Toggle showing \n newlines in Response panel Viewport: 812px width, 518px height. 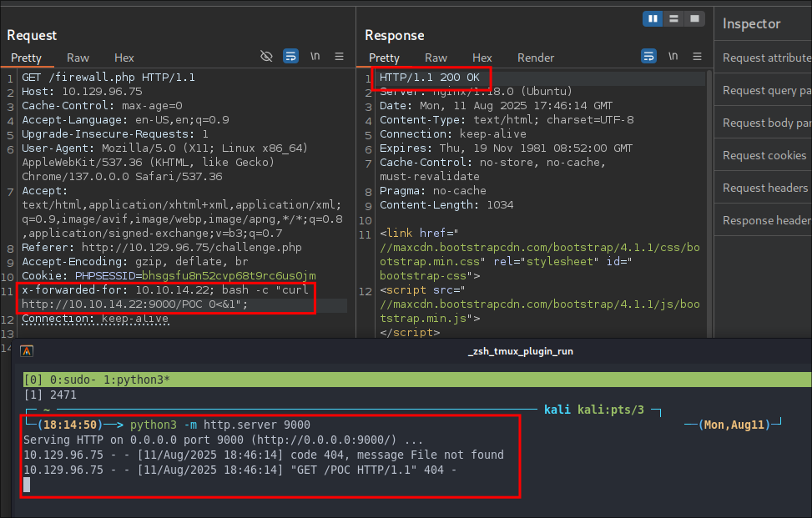click(x=673, y=56)
